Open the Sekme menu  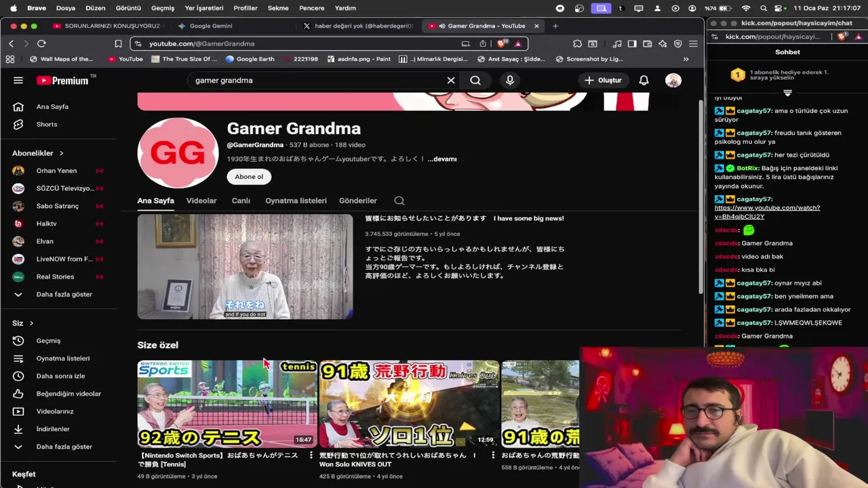point(279,8)
